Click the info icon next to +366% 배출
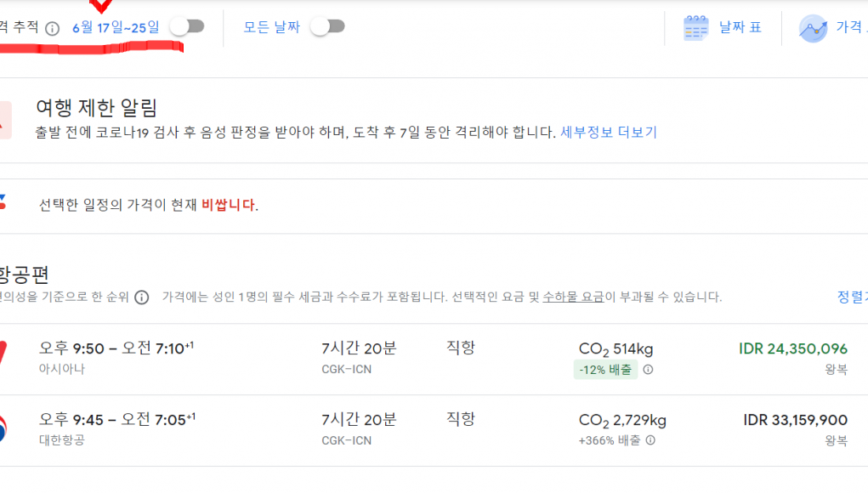868x493 pixels. pos(650,440)
